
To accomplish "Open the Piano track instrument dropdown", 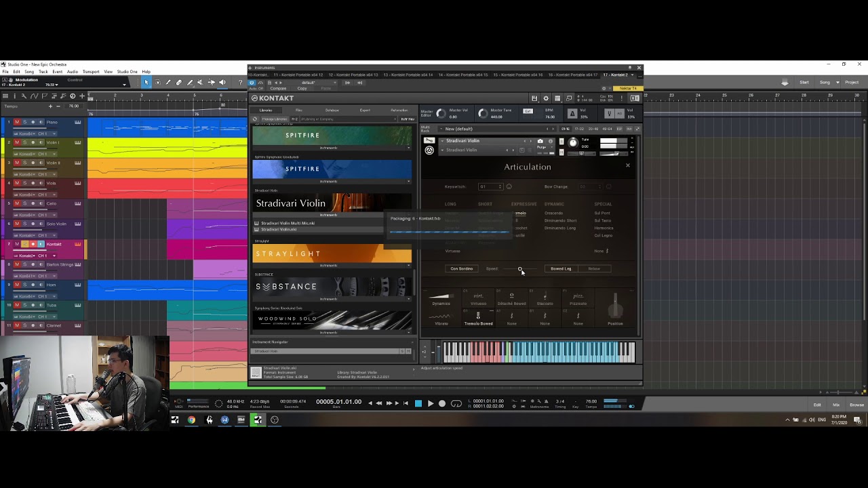I will 24,134.
